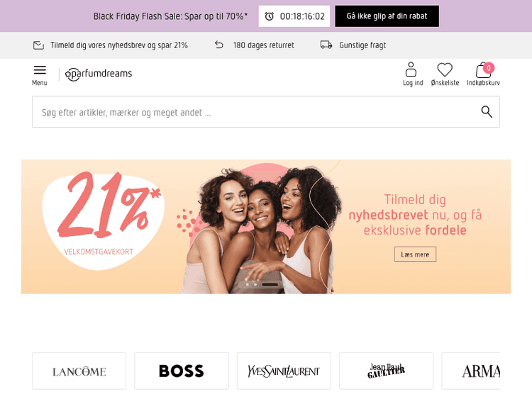Click the Log ind user icon
This screenshot has height=399, width=532.
pyautogui.click(x=411, y=69)
